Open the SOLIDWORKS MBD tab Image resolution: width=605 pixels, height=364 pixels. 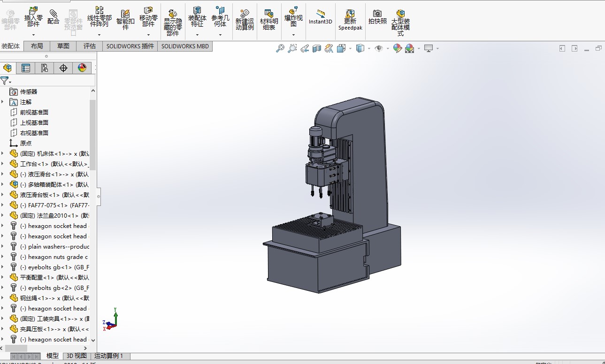[x=185, y=46]
